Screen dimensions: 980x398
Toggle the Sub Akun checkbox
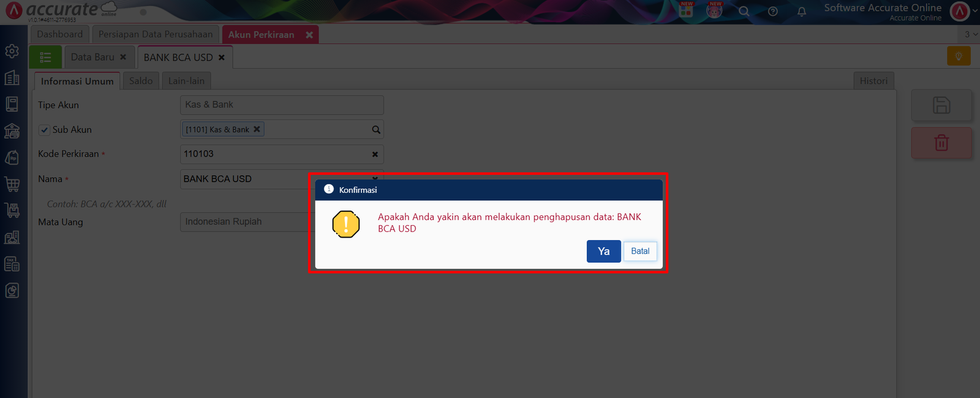[x=44, y=130]
